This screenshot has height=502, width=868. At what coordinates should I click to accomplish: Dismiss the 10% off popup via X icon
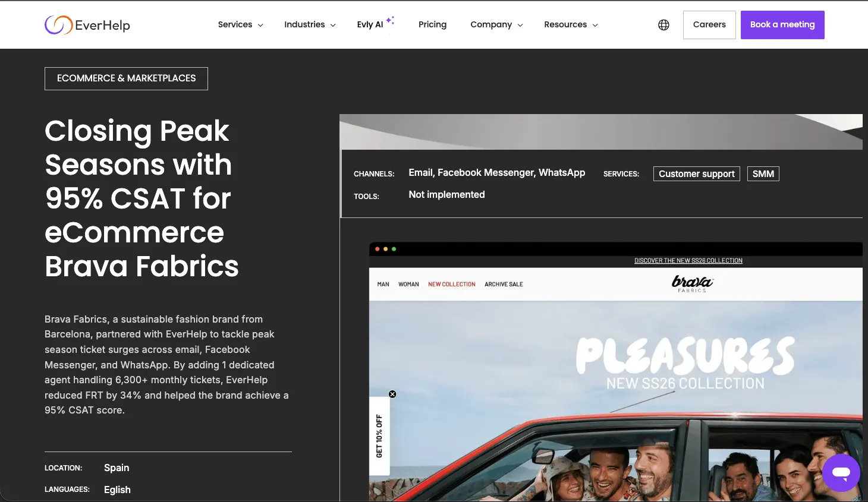(x=392, y=394)
